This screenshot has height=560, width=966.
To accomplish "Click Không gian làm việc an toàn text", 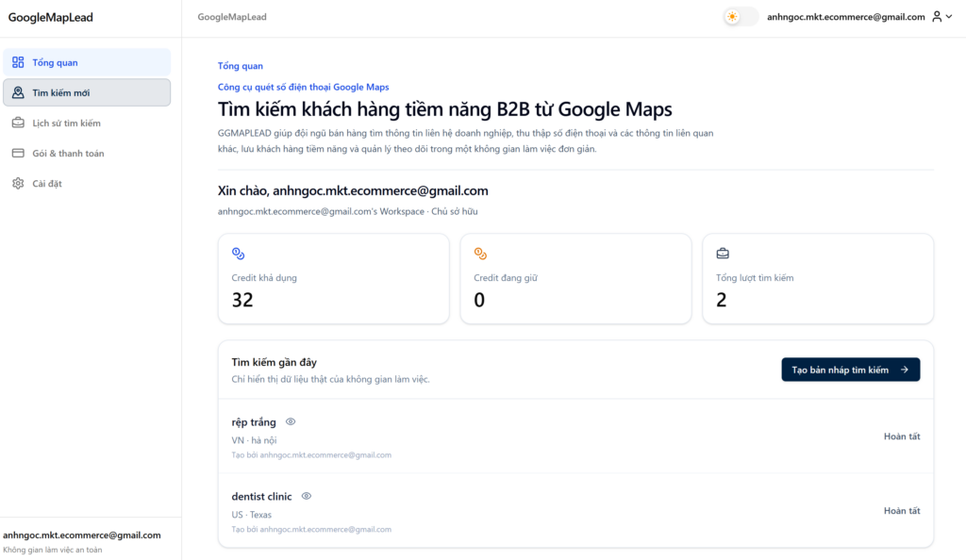I will pyautogui.click(x=53, y=550).
